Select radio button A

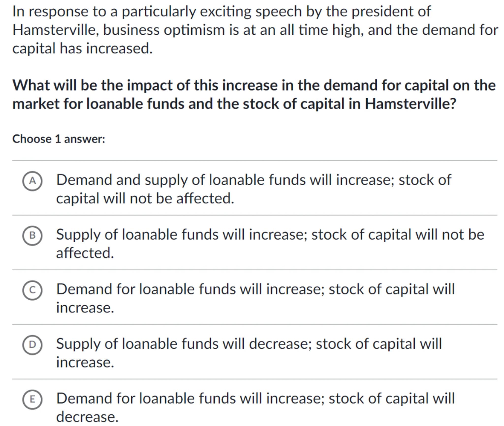(32, 181)
